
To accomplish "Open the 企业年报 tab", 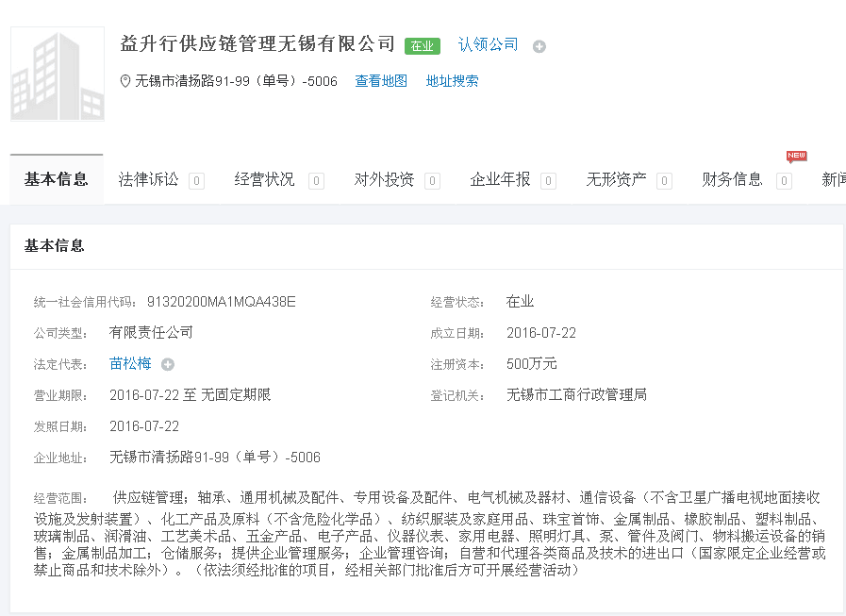I will (x=501, y=179).
